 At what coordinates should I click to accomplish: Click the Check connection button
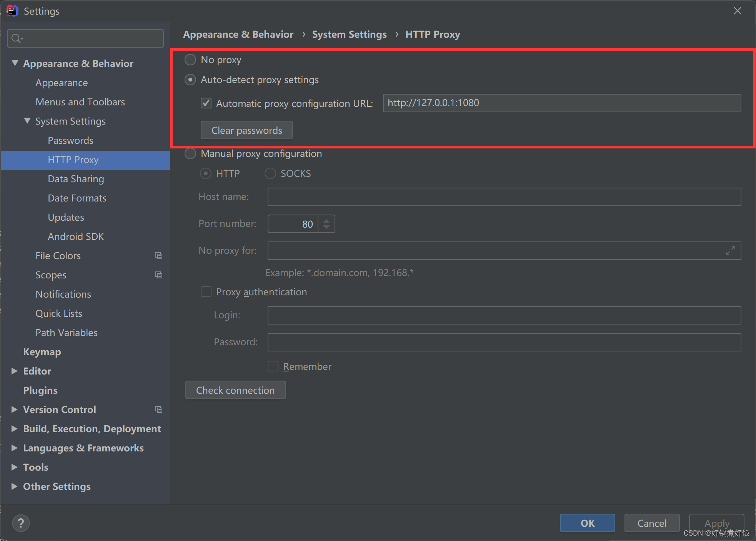point(235,390)
